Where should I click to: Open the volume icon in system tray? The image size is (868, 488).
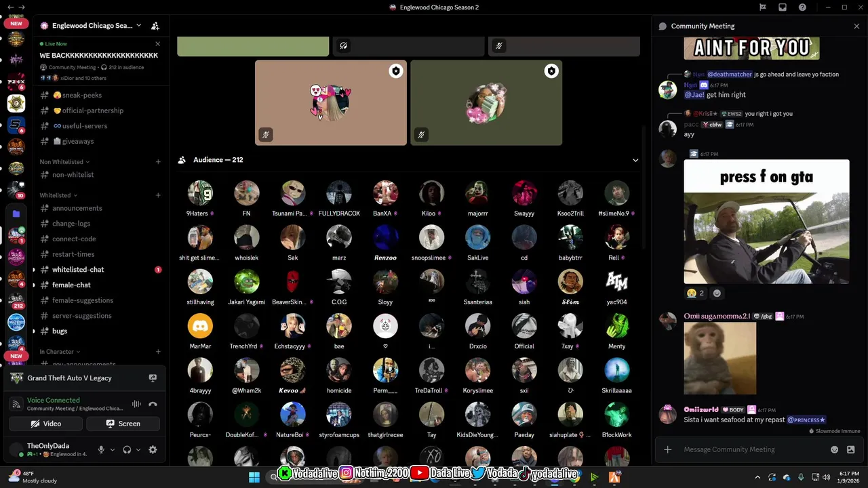pyautogui.click(x=826, y=477)
